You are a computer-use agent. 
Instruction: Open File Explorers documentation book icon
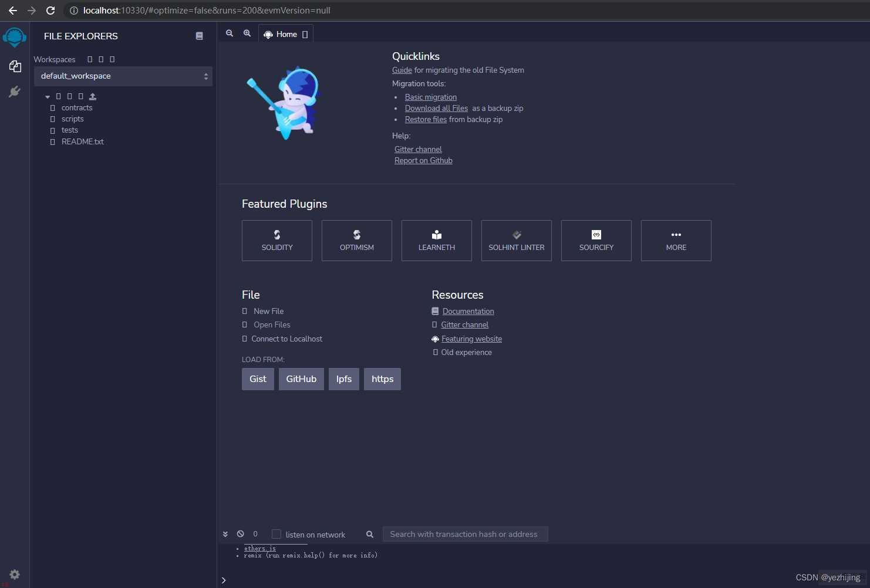point(200,36)
